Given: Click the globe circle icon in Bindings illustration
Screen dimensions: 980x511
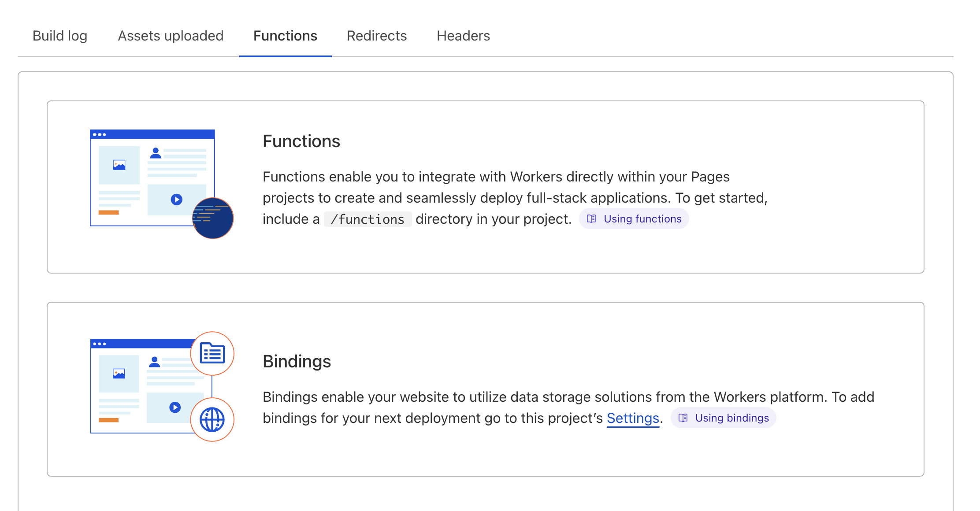Looking at the screenshot, I should click(x=212, y=419).
